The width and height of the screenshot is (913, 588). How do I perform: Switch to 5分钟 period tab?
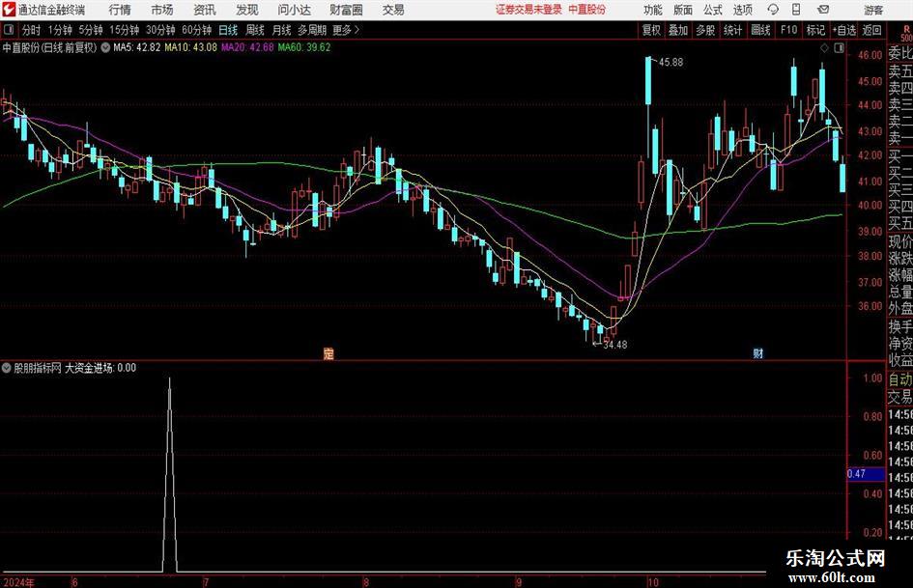91,30
